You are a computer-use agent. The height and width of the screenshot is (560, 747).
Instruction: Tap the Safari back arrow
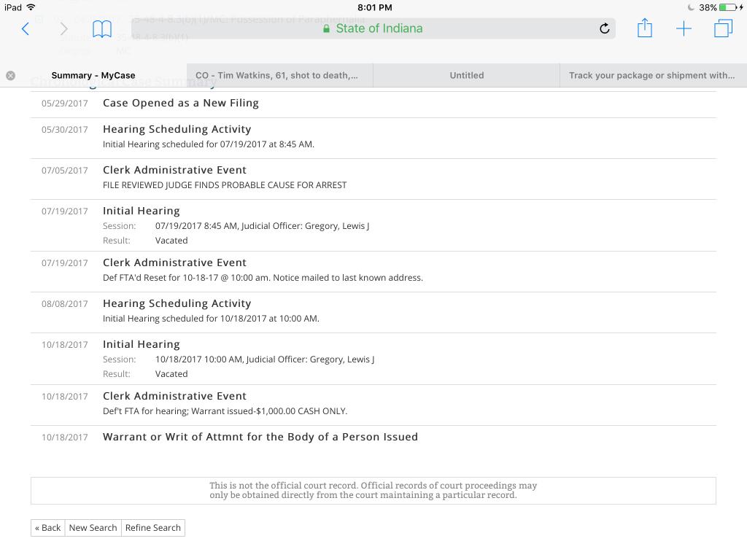(x=26, y=29)
